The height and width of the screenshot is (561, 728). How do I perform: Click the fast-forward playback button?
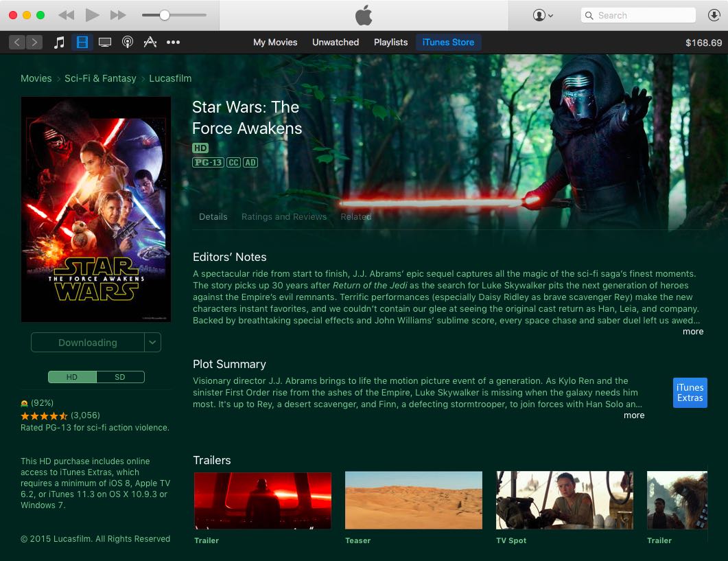pyautogui.click(x=118, y=15)
